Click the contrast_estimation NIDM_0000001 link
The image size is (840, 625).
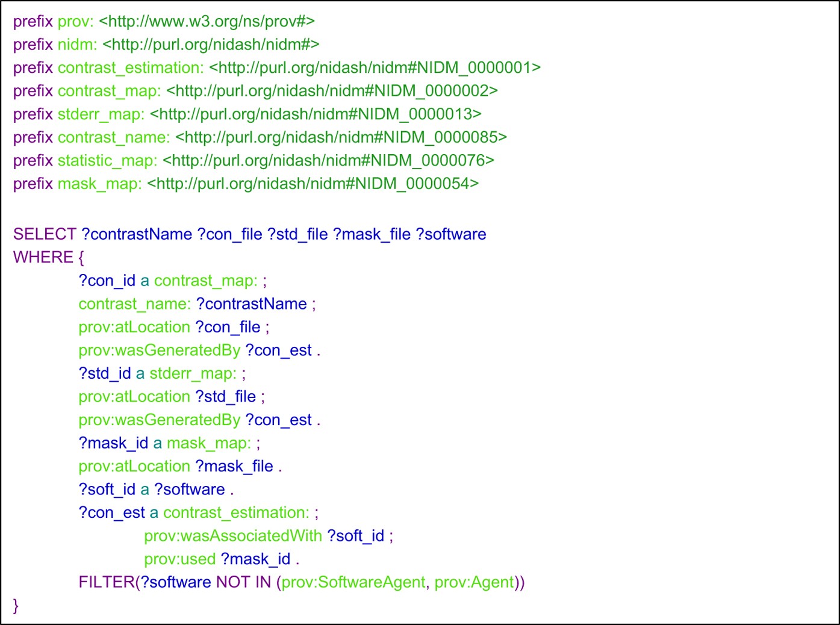pos(373,67)
